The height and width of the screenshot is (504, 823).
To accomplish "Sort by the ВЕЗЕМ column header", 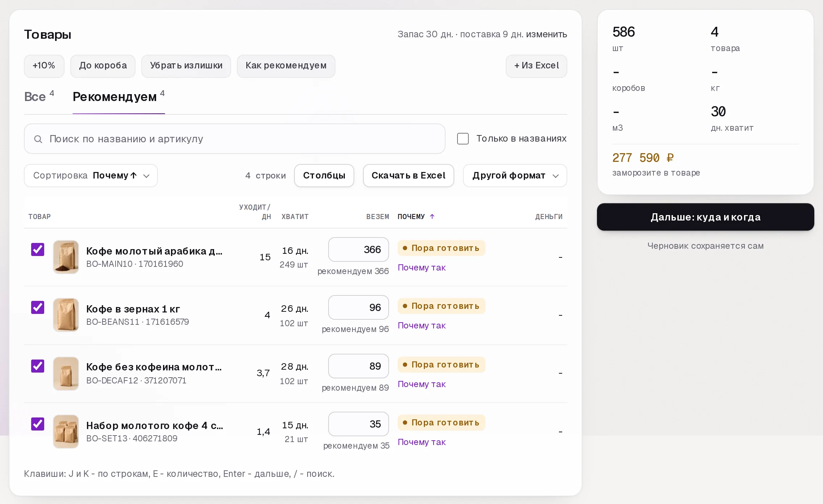I will coord(377,217).
